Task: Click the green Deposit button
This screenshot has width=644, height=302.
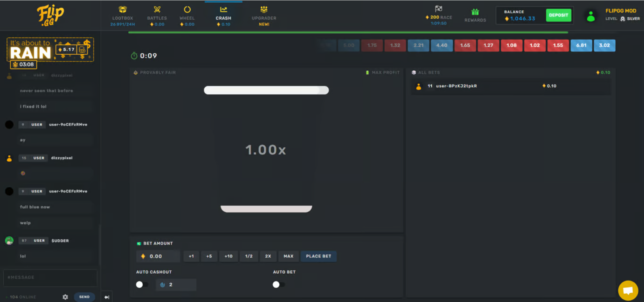Action: click(x=558, y=15)
